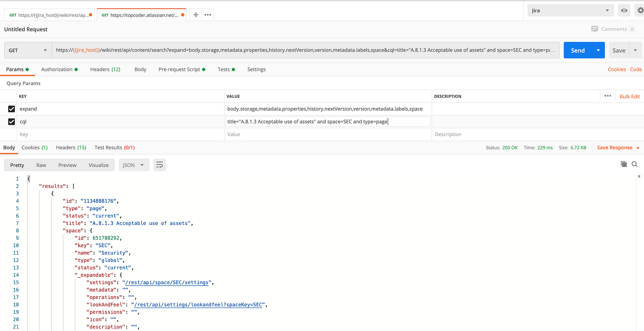Screen dimensions: 644x331
Task: Toggle line wrap icon in response toolbar
Action: [x=160, y=165]
